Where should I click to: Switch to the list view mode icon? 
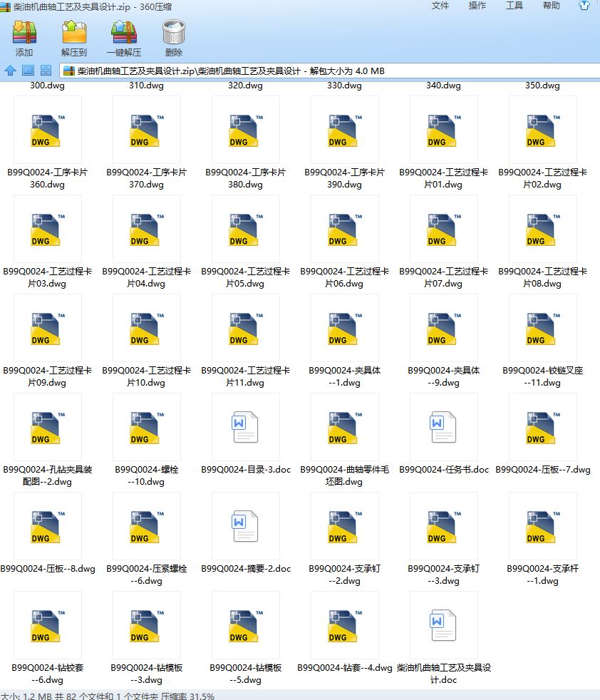click(x=28, y=71)
